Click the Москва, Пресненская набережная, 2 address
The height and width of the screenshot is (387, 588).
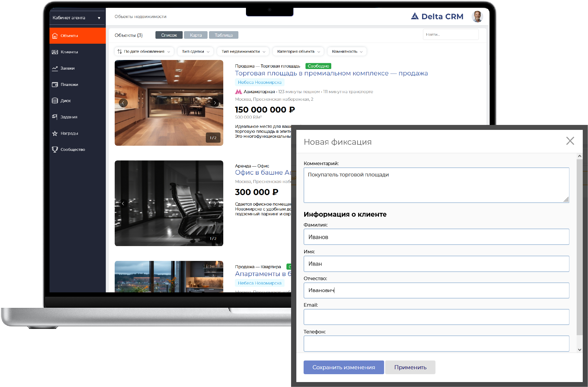coord(274,99)
